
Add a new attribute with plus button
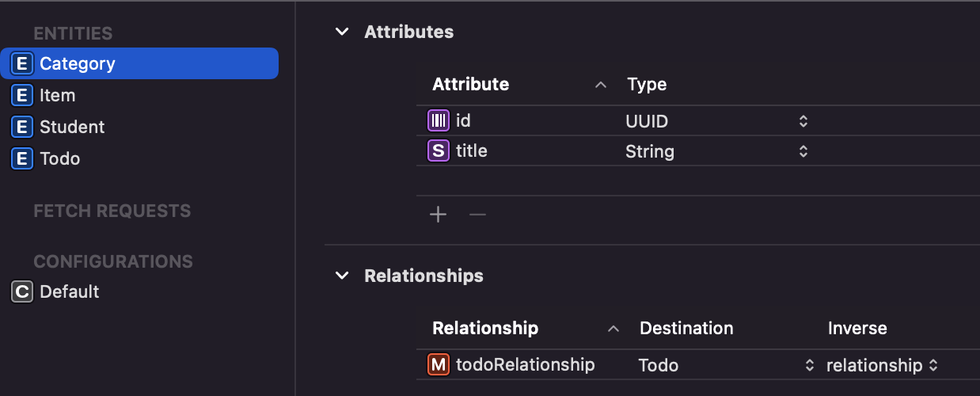438,215
